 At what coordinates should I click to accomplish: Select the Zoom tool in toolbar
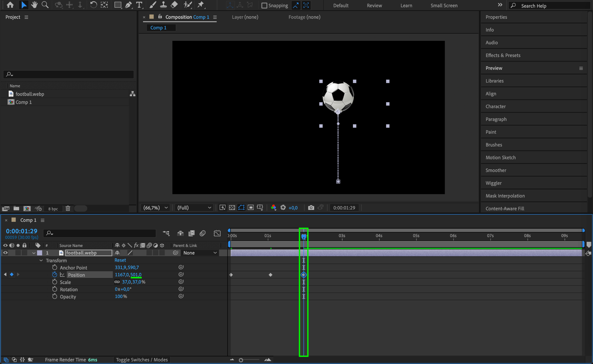pyautogui.click(x=45, y=5)
